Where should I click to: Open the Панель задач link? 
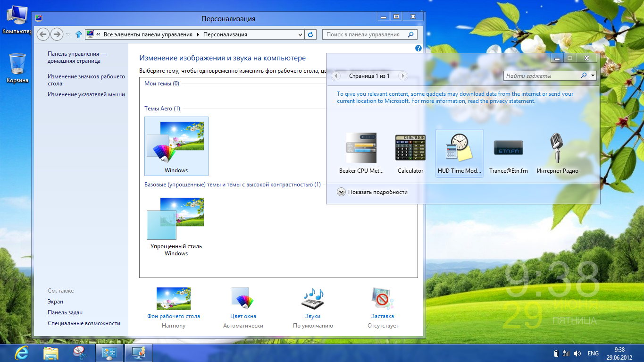point(65,312)
